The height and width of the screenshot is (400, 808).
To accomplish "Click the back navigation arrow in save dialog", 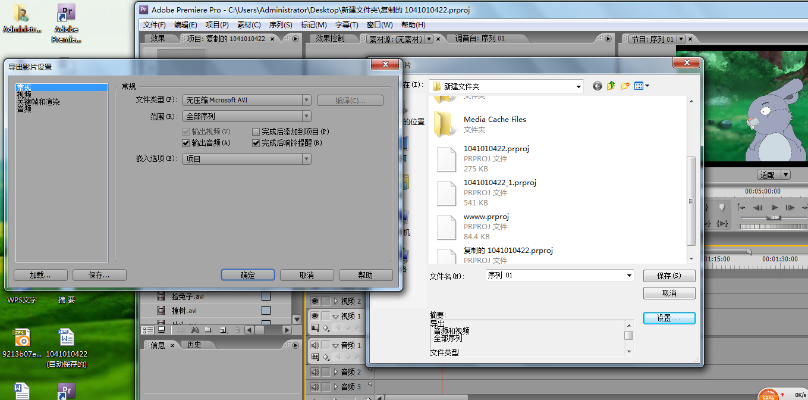I will tap(597, 87).
